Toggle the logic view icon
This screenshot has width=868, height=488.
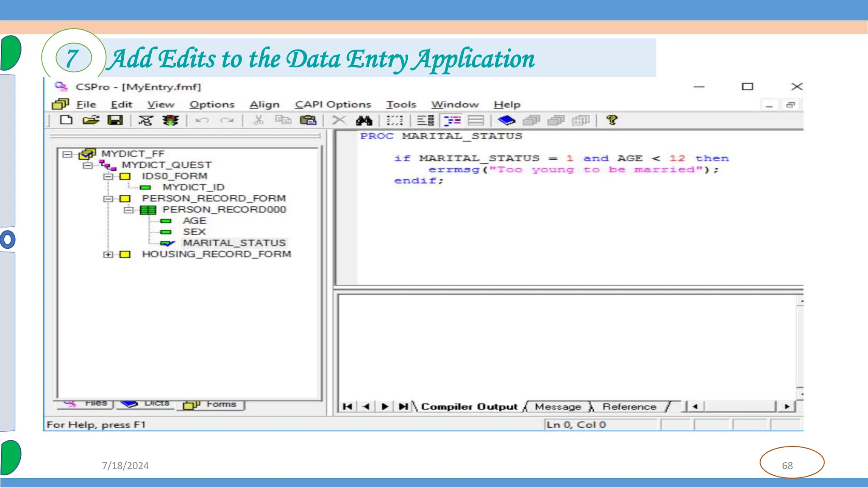(452, 120)
